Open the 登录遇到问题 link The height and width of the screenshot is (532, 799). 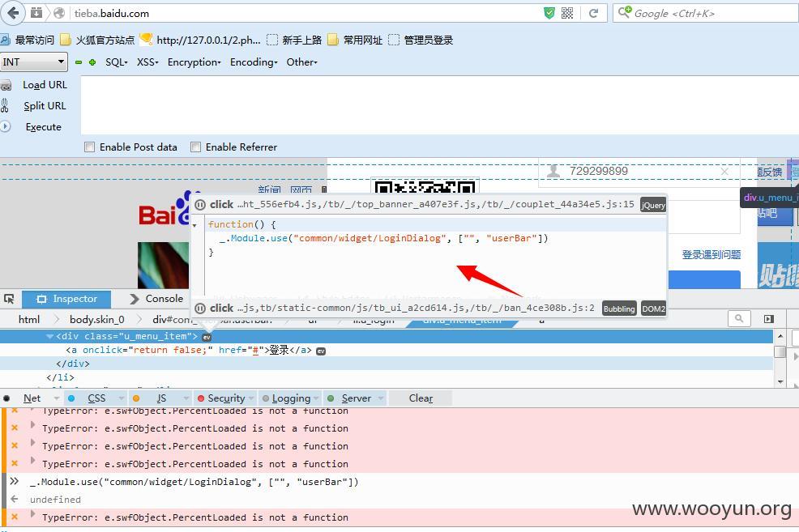[x=711, y=254]
